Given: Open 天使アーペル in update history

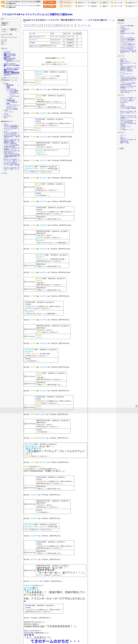Looking at the screenshot, I should pos(124,60).
